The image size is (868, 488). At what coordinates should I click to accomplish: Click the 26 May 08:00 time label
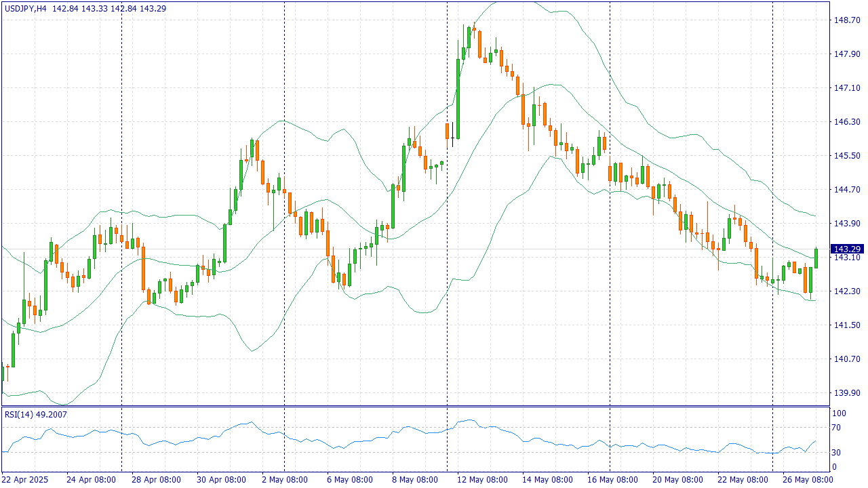(808, 479)
